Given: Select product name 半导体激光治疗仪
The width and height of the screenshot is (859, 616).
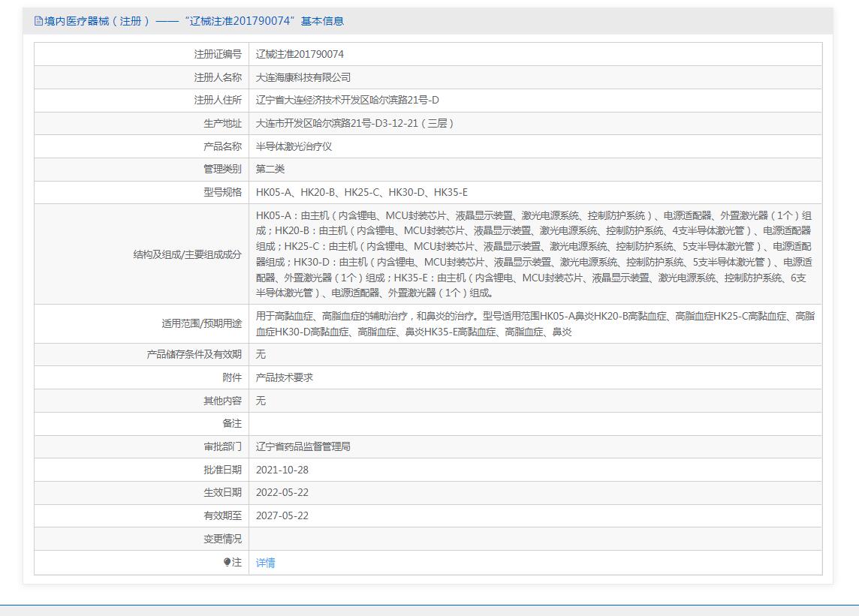Looking at the screenshot, I should pos(294,146).
